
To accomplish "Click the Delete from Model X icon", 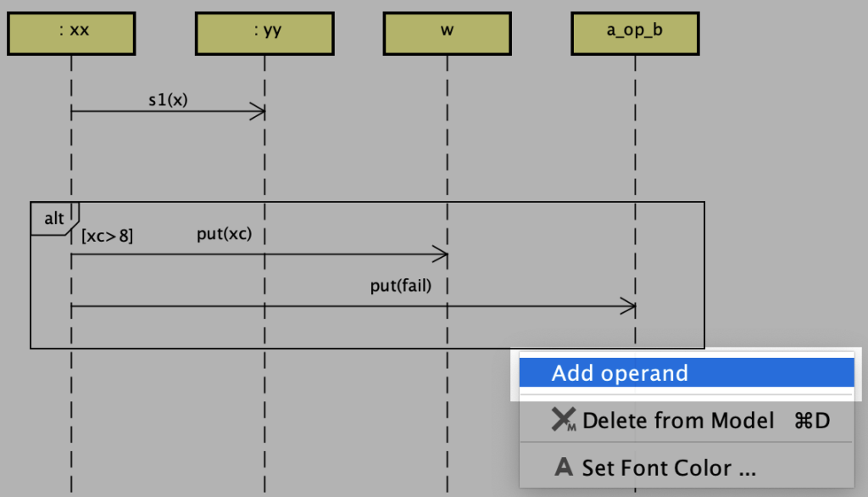I will 564,420.
